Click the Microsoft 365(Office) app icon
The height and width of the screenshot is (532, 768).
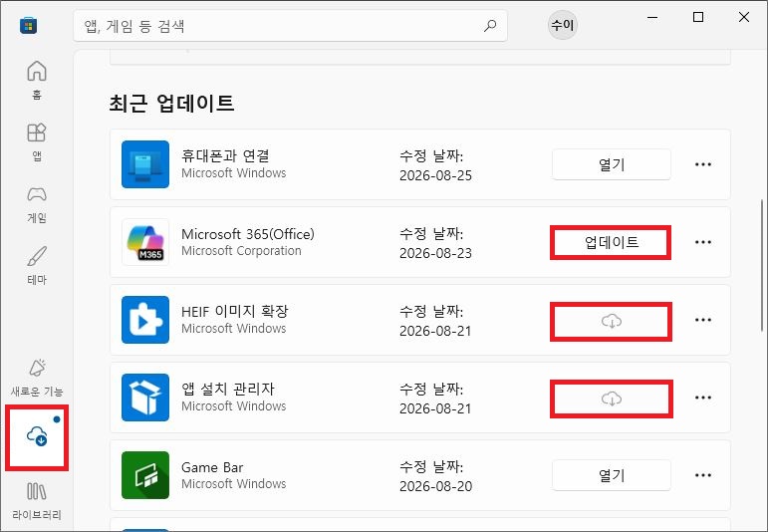tap(145, 242)
